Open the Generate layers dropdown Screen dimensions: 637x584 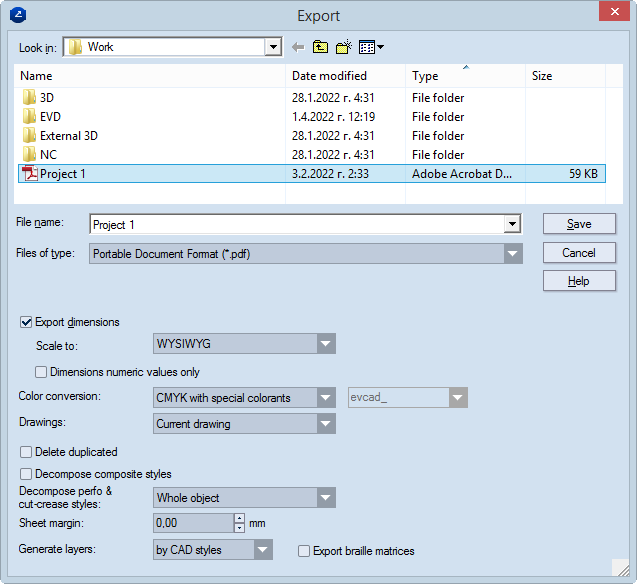coord(262,550)
